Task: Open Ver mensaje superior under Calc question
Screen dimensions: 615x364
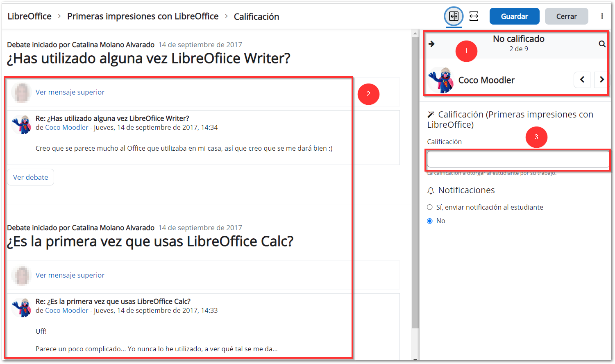Action: tap(70, 275)
